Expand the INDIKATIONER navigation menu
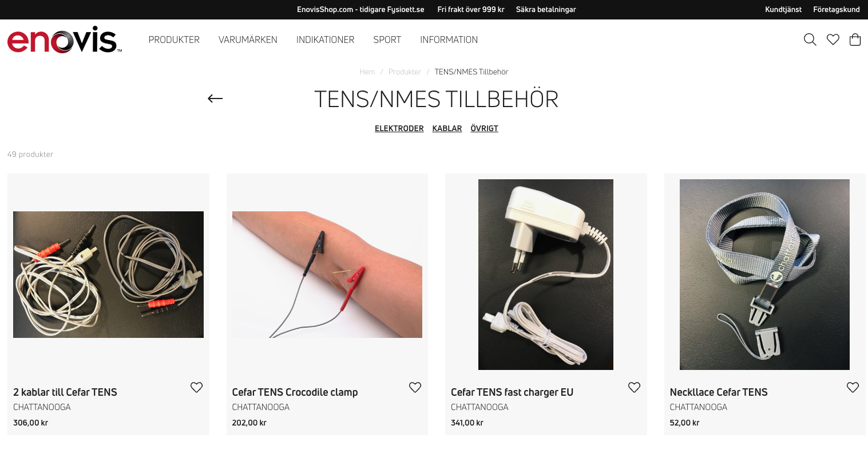868x449 pixels. coord(325,40)
